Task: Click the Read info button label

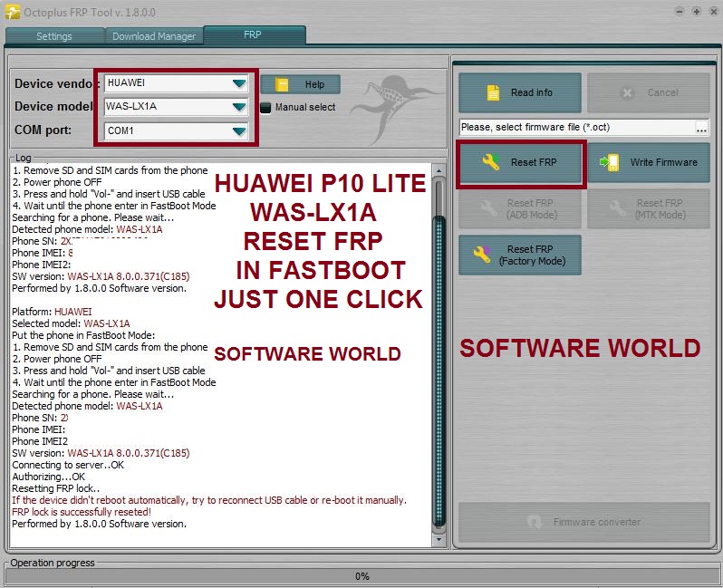Action: (532, 92)
